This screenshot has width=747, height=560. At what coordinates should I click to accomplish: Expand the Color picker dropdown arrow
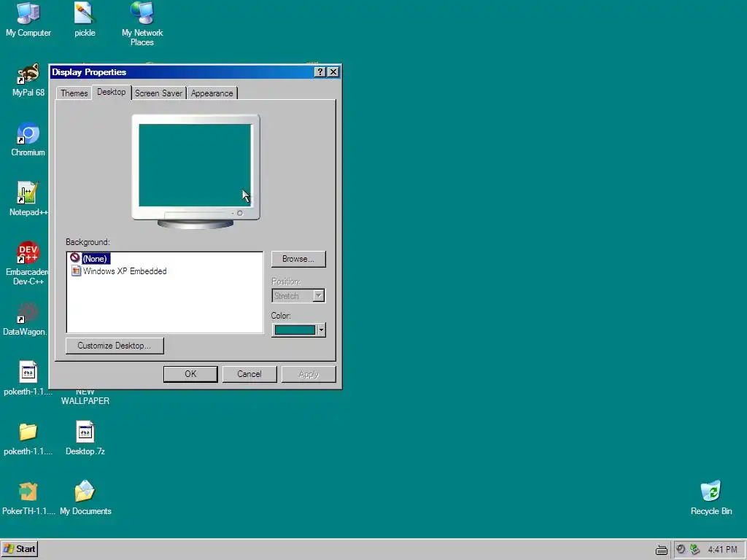coord(322,330)
